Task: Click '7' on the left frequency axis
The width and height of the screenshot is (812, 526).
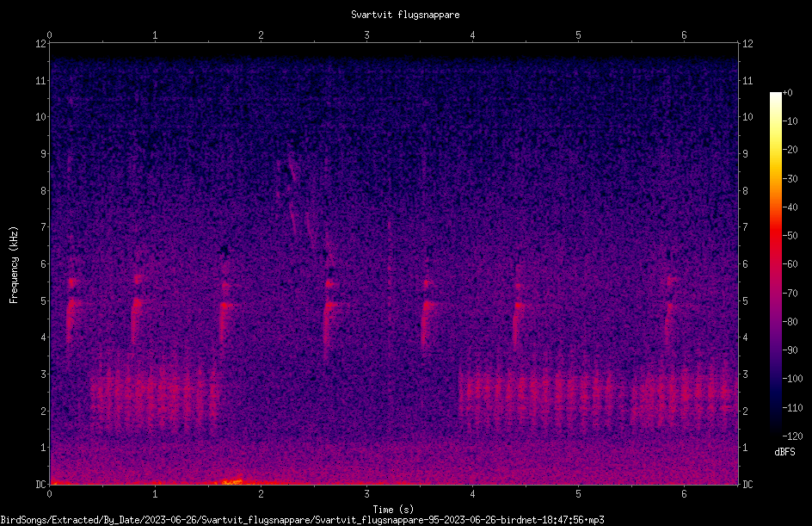Action: [x=44, y=227]
